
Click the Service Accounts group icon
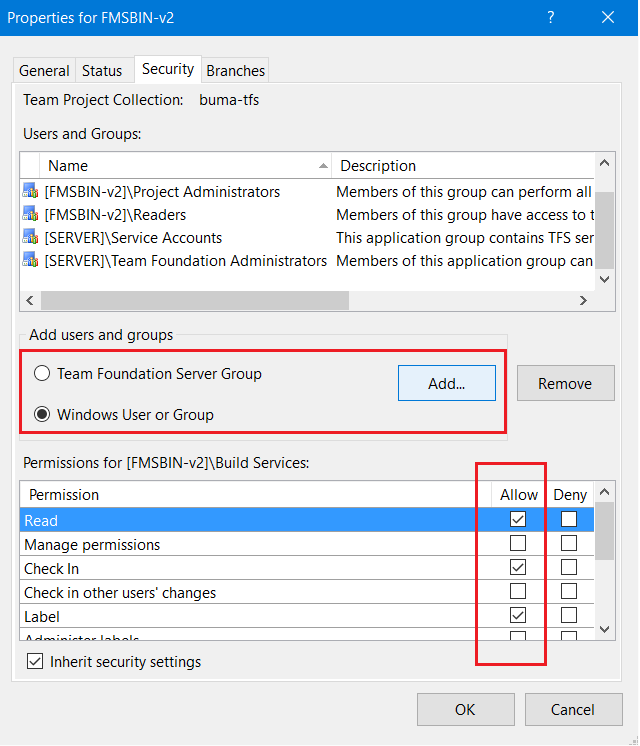[31, 238]
